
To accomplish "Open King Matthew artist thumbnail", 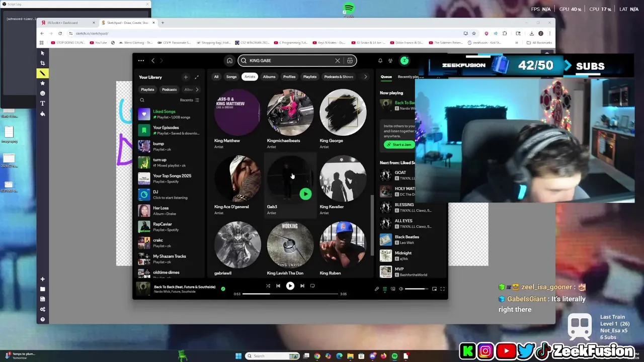I will pos(237,112).
